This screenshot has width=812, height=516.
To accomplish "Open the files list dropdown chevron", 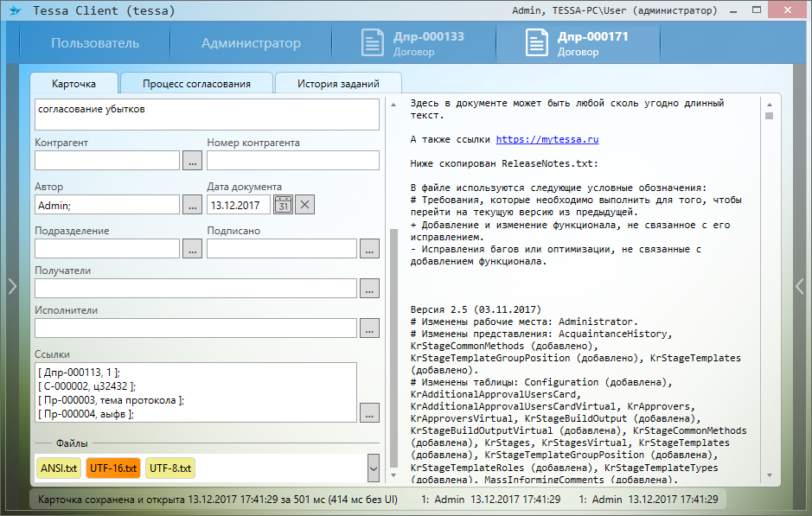I will pyautogui.click(x=374, y=468).
